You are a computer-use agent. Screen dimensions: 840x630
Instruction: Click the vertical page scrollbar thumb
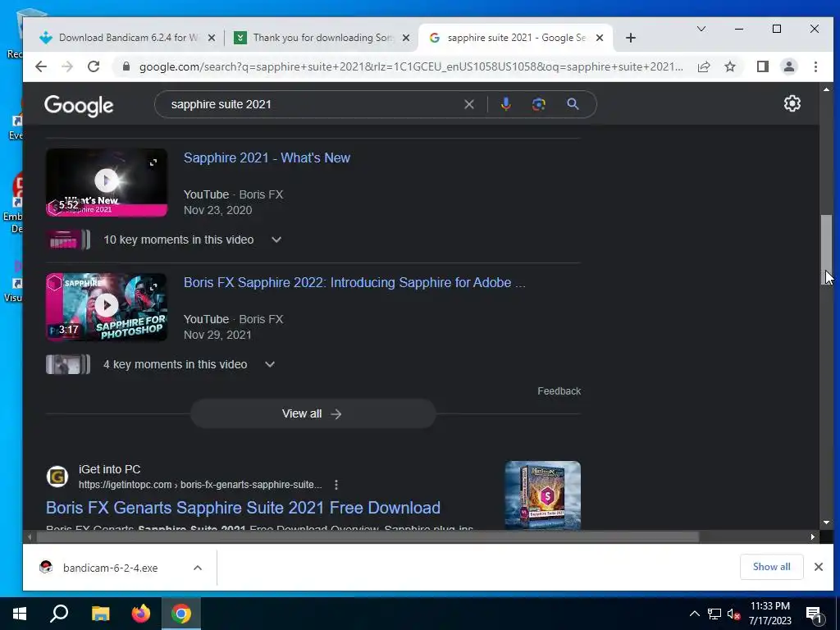827,249
